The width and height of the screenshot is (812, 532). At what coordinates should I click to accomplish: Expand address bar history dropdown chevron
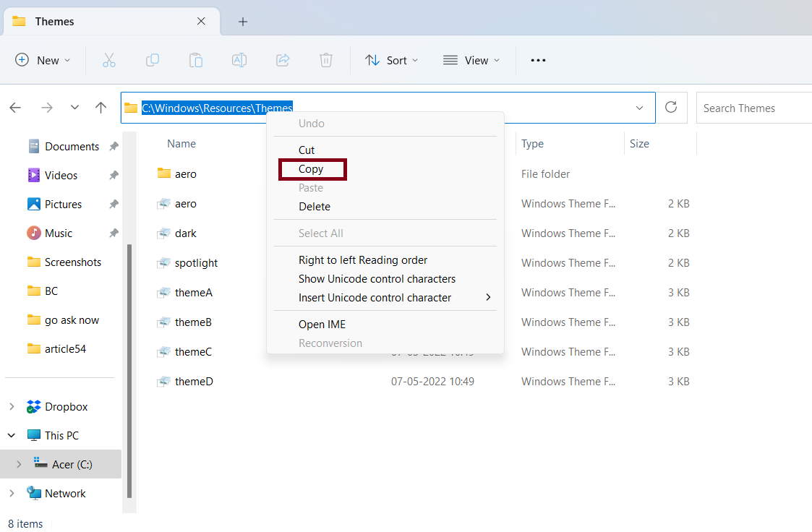pyautogui.click(x=639, y=108)
